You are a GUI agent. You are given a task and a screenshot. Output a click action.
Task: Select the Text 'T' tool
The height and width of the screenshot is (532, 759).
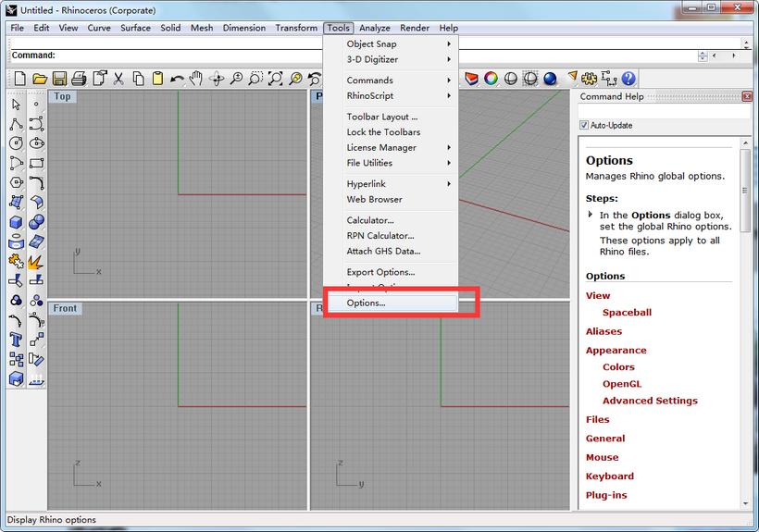16,340
